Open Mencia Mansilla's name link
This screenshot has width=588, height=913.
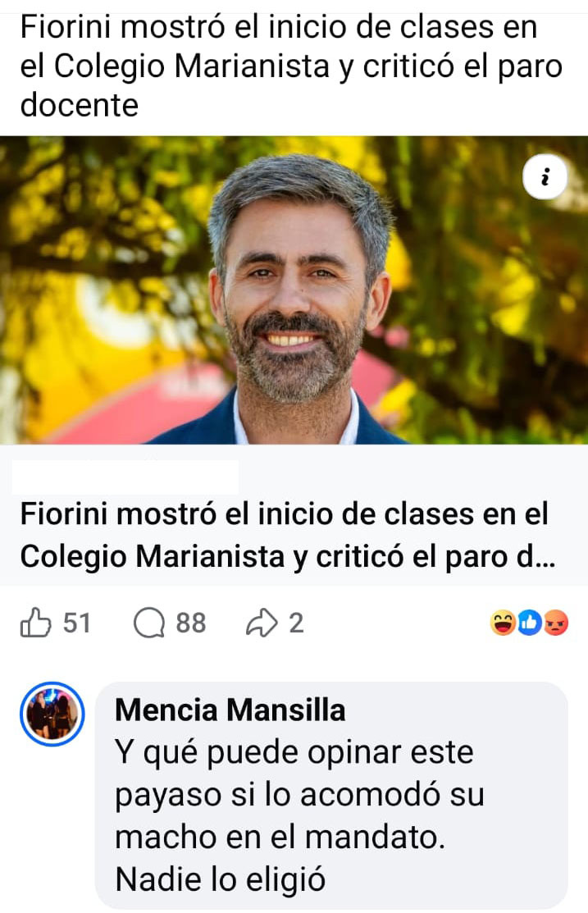click(230, 710)
